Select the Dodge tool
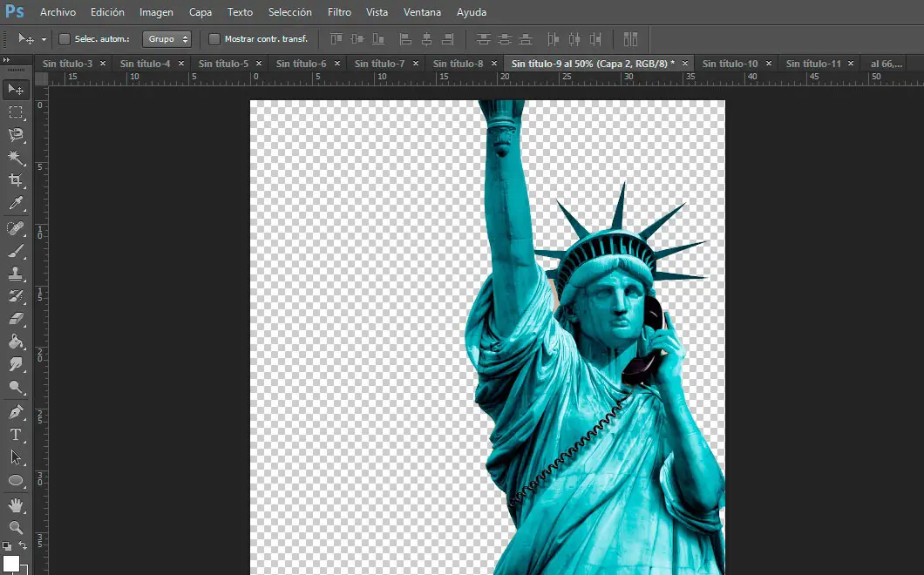The width and height of the screenshot is (924, 575). (16, 388)
